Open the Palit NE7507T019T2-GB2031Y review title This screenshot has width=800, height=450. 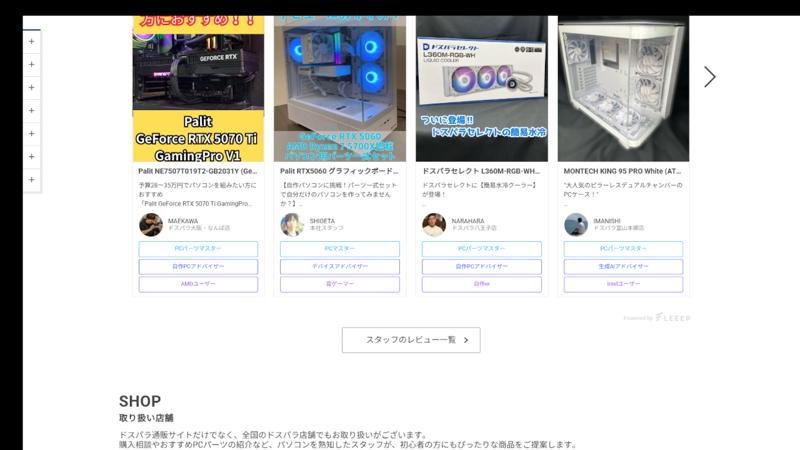[198, 171]
